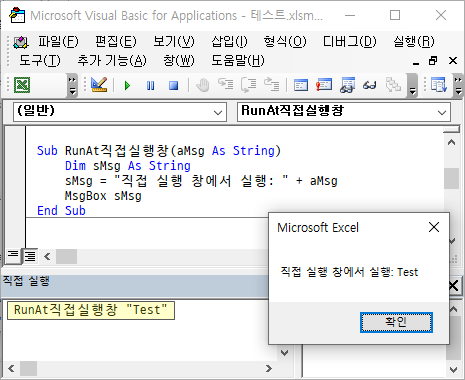Open the 추가 기능(A) menu

click(x=112, y=61)
